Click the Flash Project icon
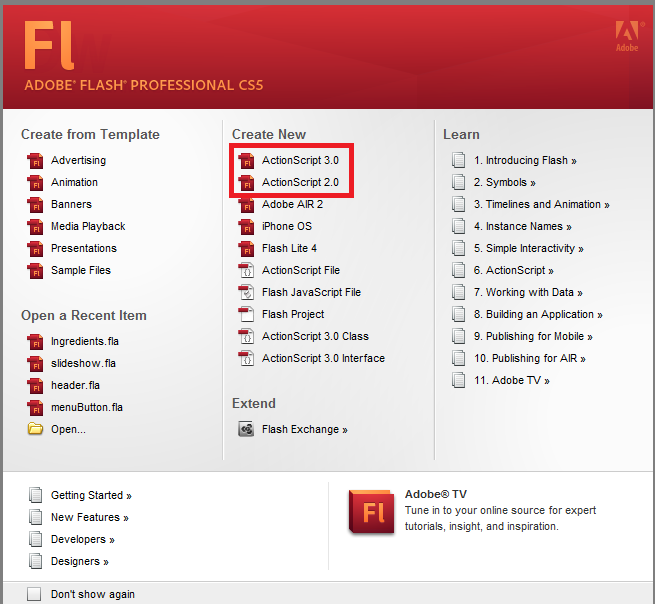655x604 pixels. (246, 315)
